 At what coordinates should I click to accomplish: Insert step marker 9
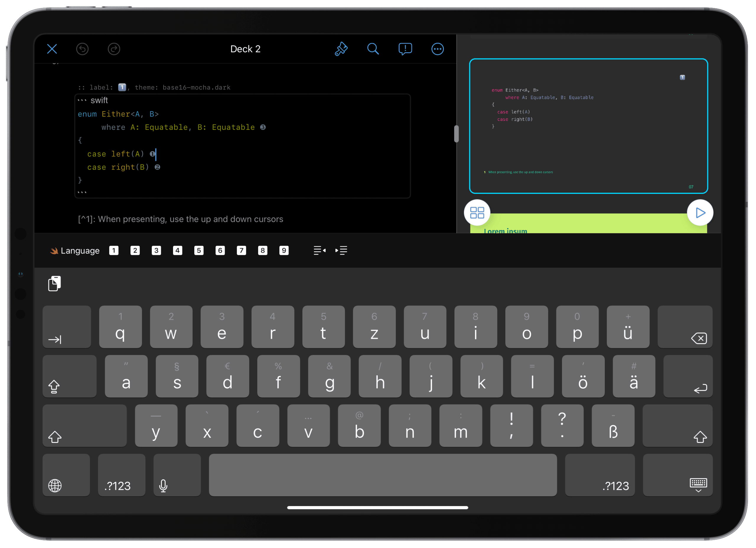pos(284,251)
